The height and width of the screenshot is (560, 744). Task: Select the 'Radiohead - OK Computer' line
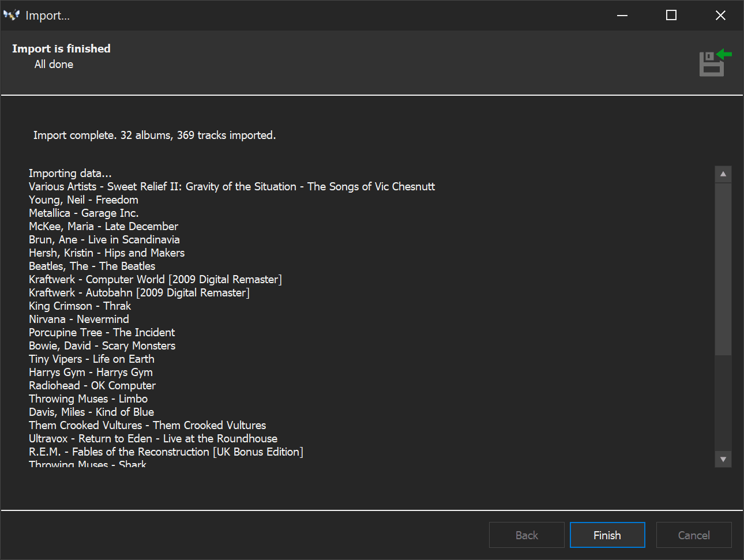pos(92,386)
